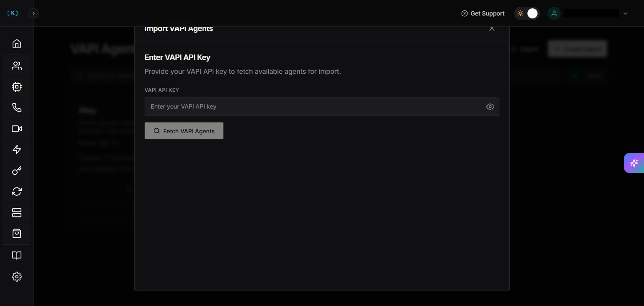Viewport: 644px width, 306px height.
Task: Click the VAPI API key input field
Action: point(322,106)
